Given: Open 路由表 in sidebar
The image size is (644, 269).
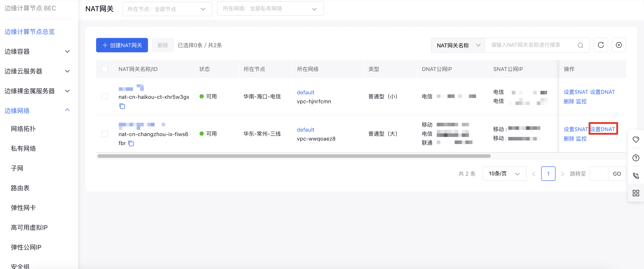Looking at the screenshot, I should pyautogui.click(x=20, y=188).
